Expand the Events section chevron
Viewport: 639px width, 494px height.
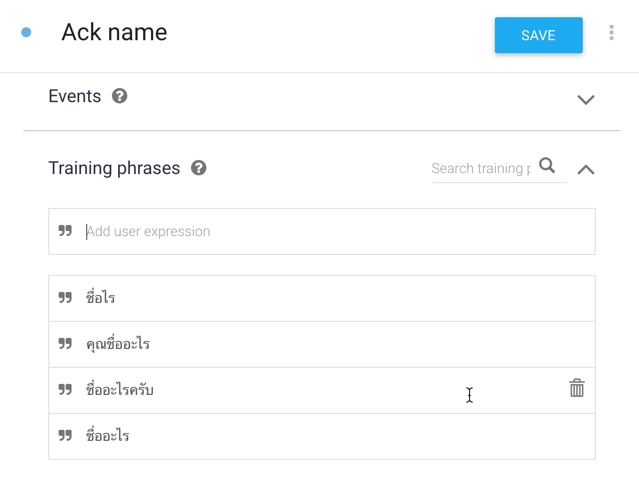[x=586, y=100]
